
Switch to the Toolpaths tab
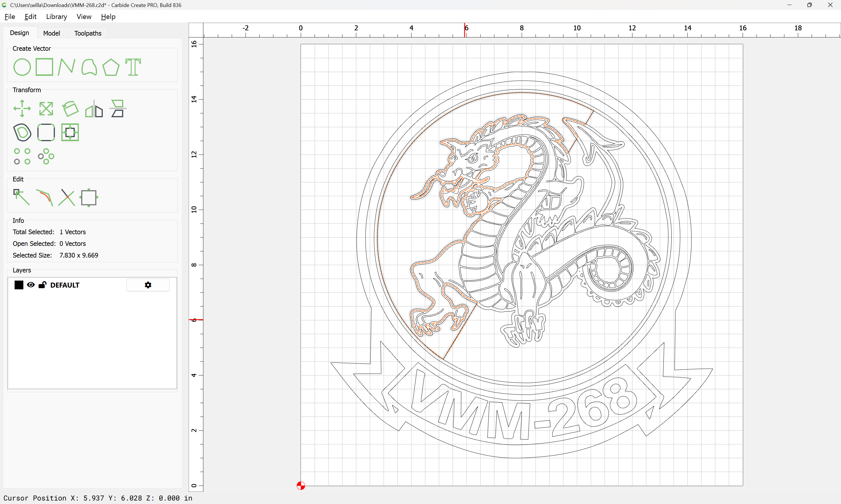(88, 33)
